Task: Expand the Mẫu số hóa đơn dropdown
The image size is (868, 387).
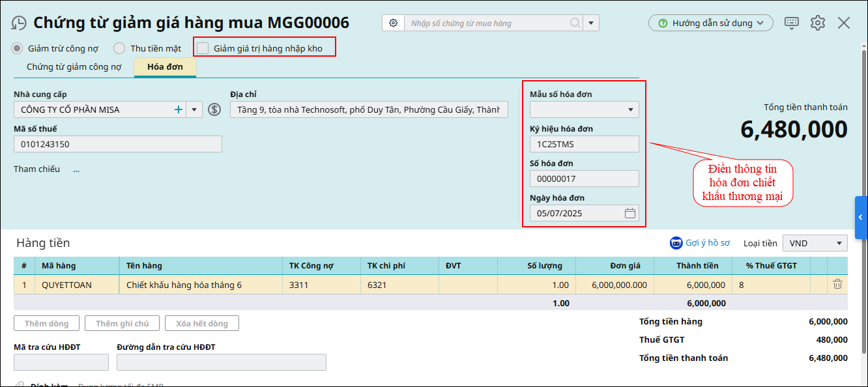Action: (x=630, y=109)
